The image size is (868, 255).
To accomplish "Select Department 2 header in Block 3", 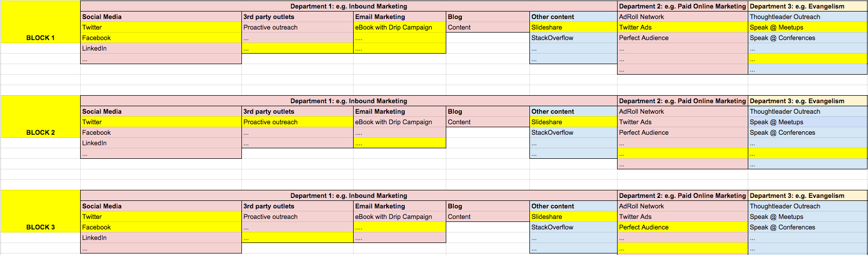I will click(682, 195).
